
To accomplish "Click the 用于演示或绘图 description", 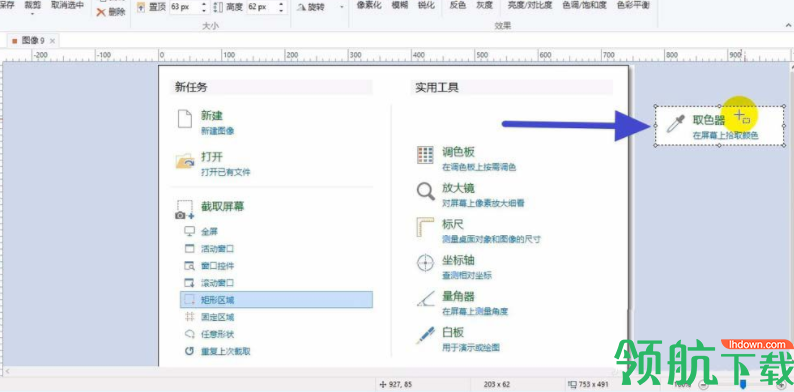I will [471, 347].
